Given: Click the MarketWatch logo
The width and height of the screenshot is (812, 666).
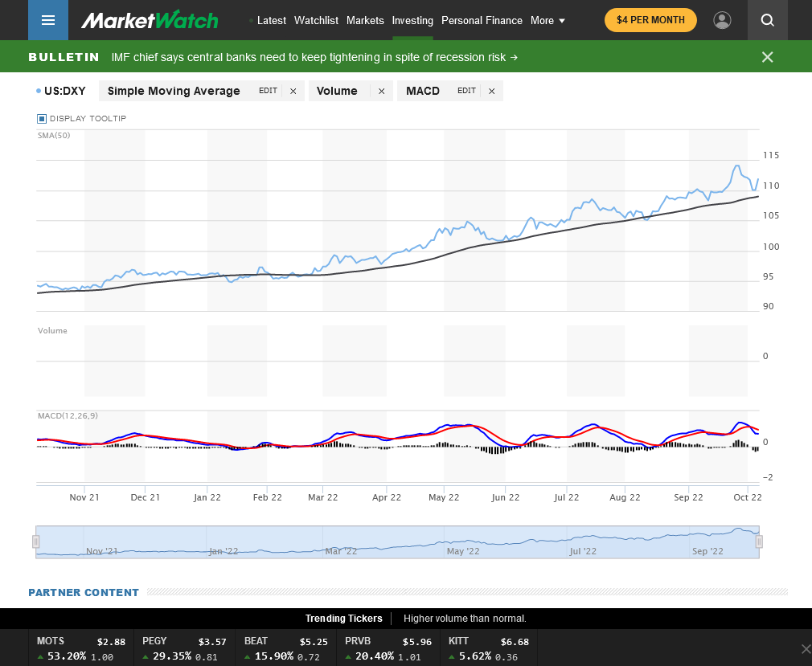Looking at the screenshot, I should pyautogui.click(x=150, y=20).
